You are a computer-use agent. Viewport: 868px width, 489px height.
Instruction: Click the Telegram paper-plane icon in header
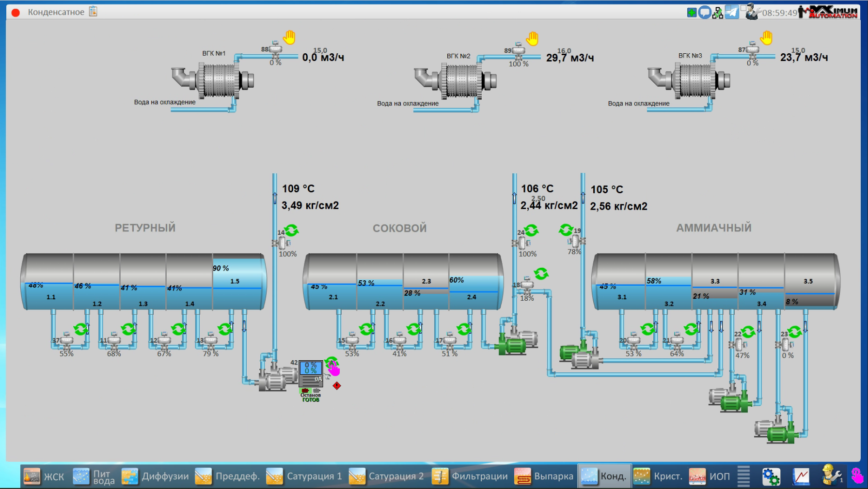click(x=732, y=12)
